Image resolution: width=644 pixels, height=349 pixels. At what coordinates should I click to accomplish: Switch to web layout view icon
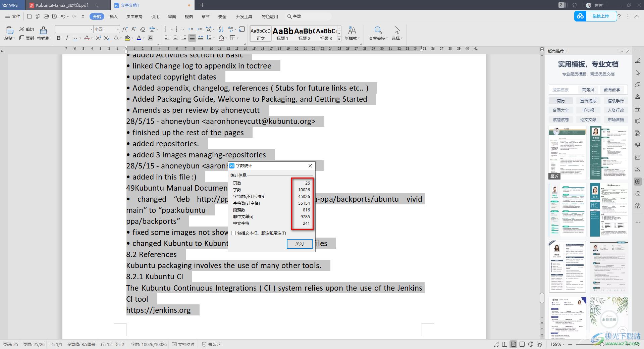531,344
